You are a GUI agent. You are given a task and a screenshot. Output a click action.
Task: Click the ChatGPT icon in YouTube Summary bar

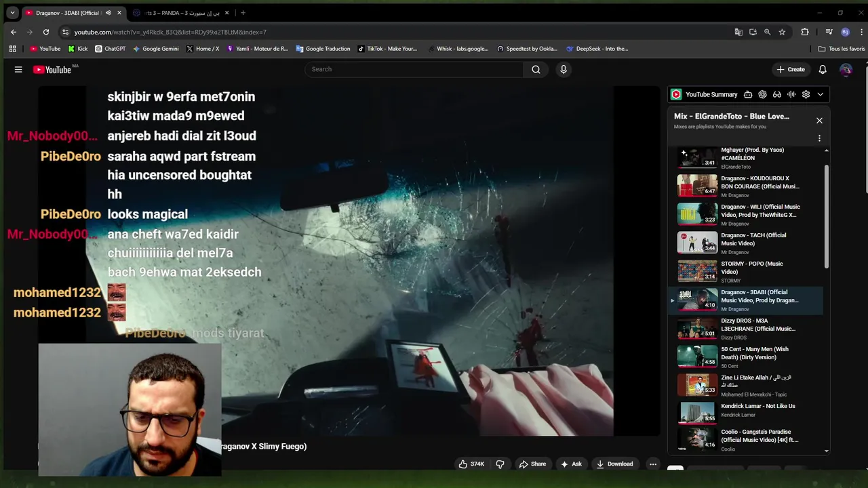762,94
